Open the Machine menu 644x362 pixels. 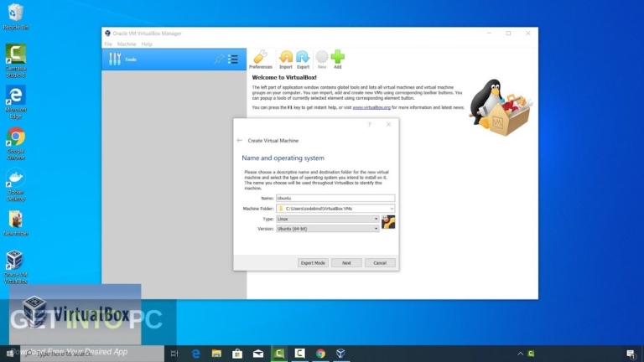coord(127,44)
